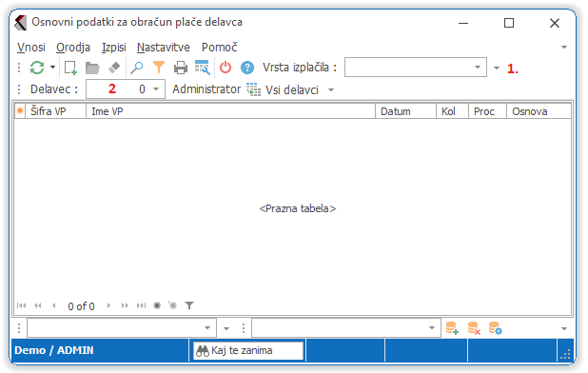Image resolution: width=588 pixels, height=373 pixels.
Task: Open the bottom right combo box
Action: pyautogui.click(x=345, y=328)
